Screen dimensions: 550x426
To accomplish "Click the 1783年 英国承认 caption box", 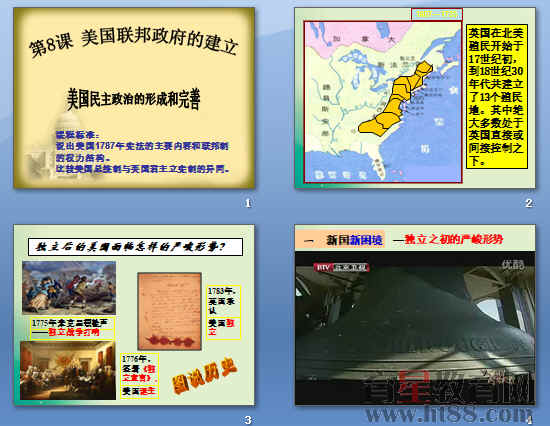I will [224, 312].
